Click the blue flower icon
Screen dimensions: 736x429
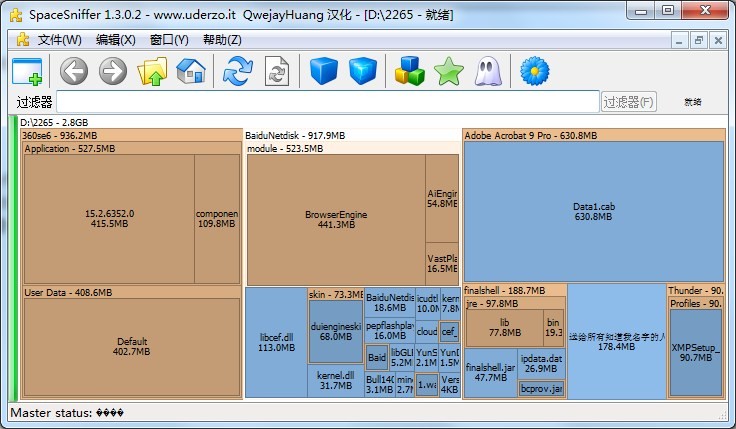tap(535, 71)
